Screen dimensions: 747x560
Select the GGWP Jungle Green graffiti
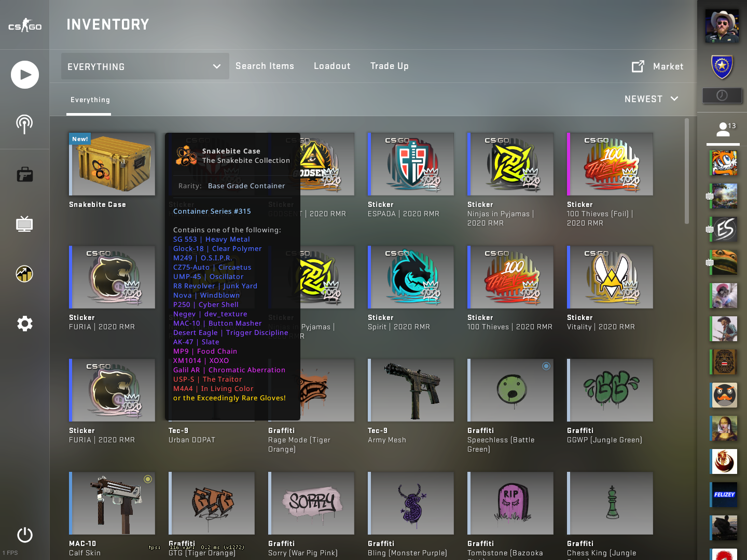[x=610, y=390]
